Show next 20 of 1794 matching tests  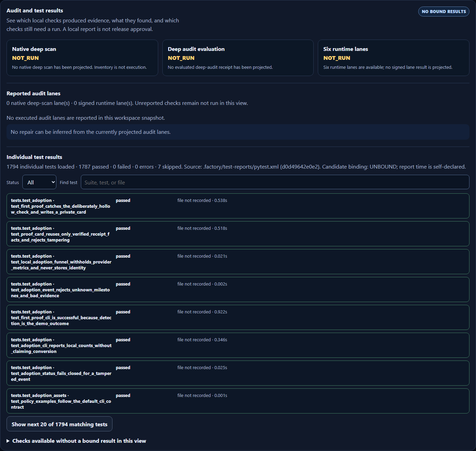pos(60,424)
